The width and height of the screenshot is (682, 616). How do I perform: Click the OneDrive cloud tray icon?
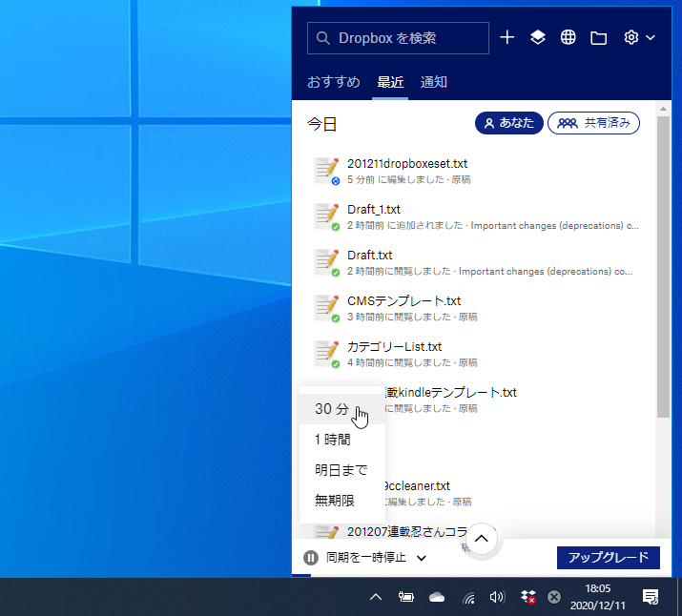(x=437, y=597)
